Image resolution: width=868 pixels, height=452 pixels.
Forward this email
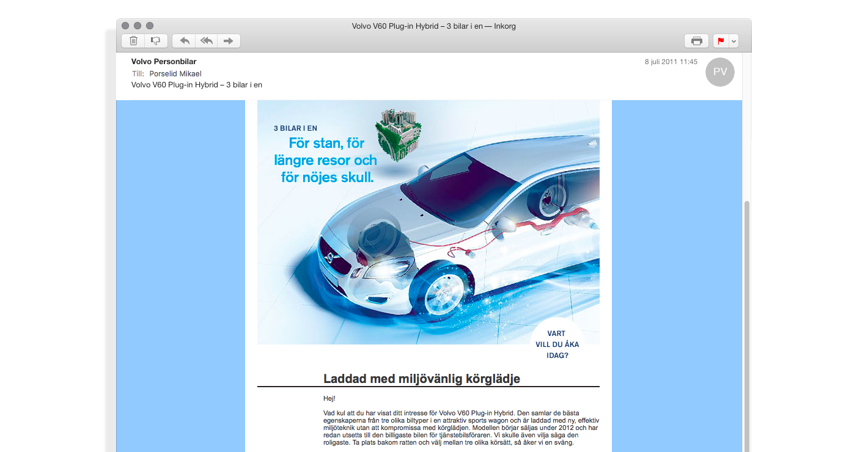click(x=229, y=41)
